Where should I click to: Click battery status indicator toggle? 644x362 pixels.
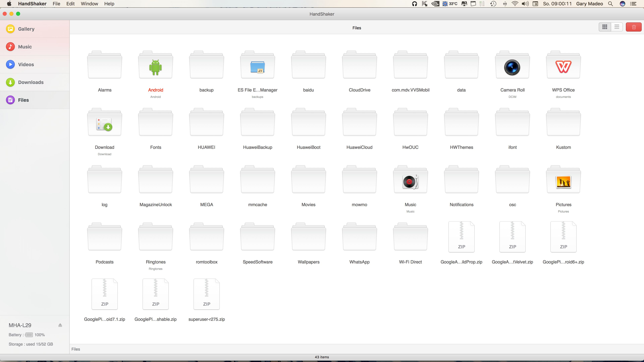click(x=29, y=335)
